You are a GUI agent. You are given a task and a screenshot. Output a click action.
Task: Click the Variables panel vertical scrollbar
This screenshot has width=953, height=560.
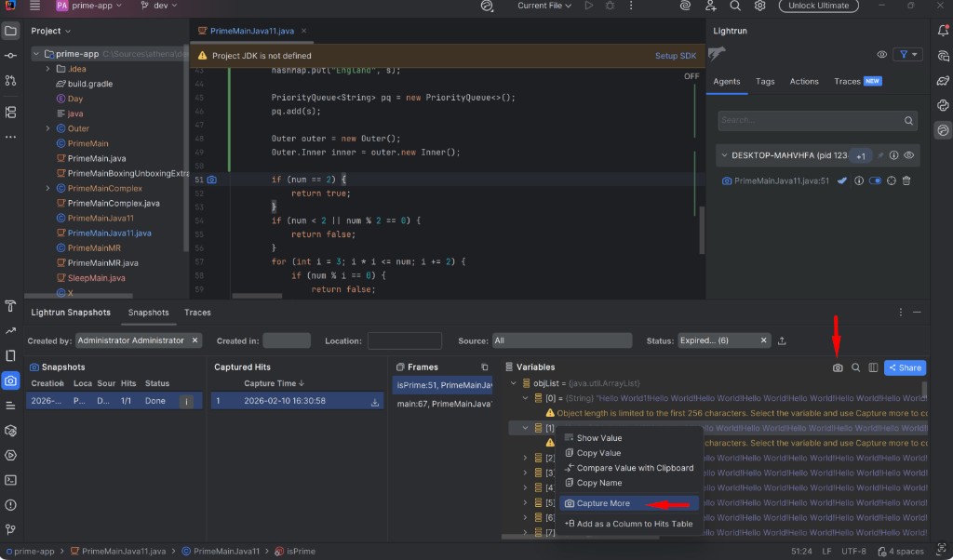[x=923, y=388]
